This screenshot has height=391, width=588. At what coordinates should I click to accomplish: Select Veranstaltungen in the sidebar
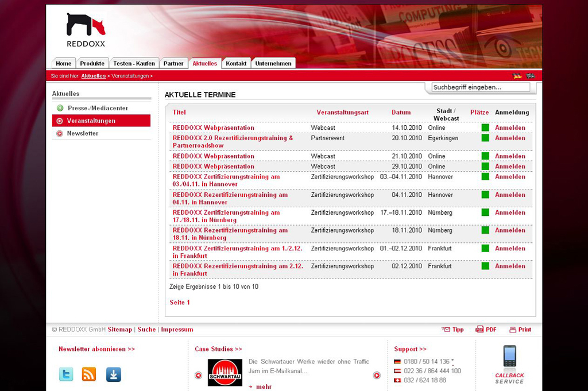(101, 121)
